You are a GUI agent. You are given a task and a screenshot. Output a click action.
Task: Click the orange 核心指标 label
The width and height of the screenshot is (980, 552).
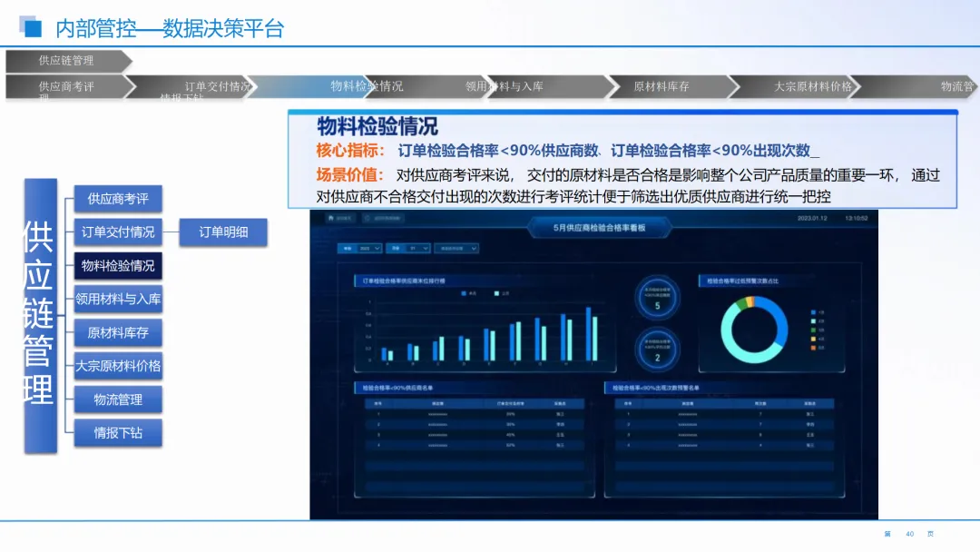pyautogui.click(x=350, y=151)
